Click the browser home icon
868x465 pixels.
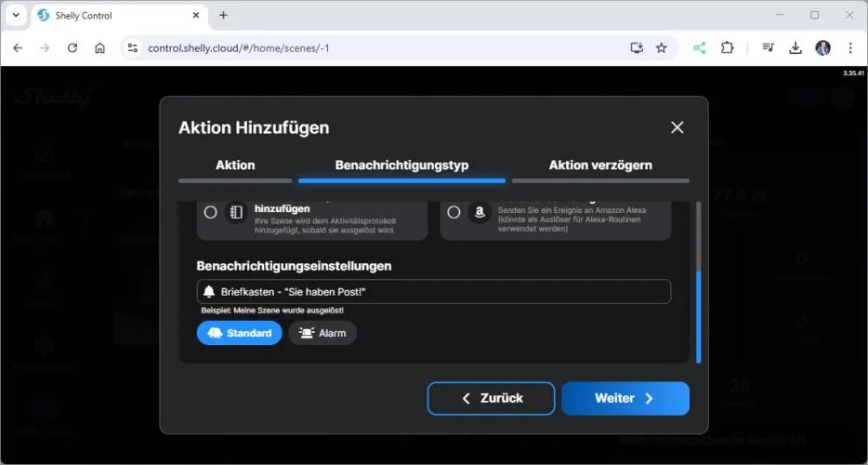[x=100, y=47]
